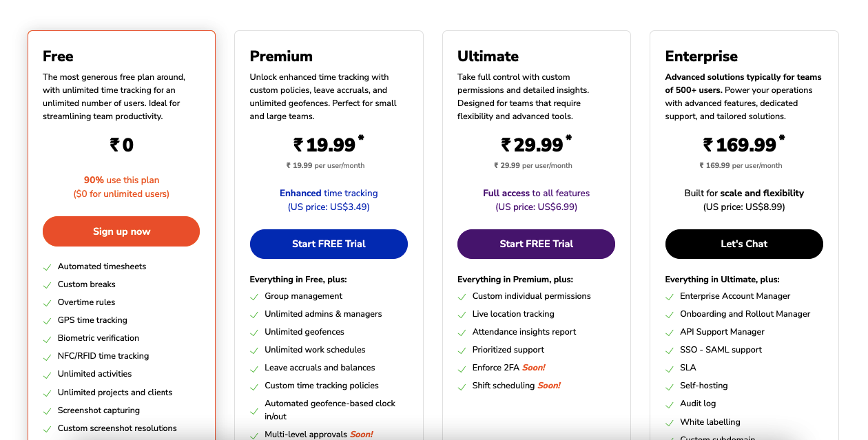Click the checkmark next to Biometric verification

tap(47, 339)
